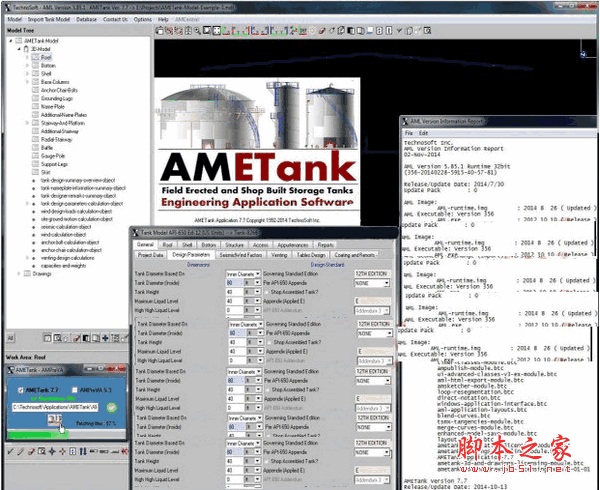Screen dimensions: 600x490
Task: Open the Seismic/Wind Factors sub-tab
Action: [241, 255]
